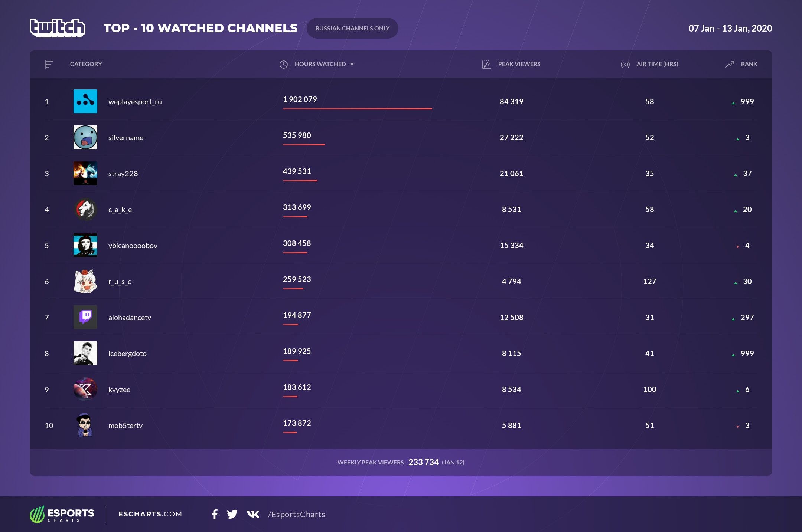Click the silvername channel name

(x=126, y=138)
